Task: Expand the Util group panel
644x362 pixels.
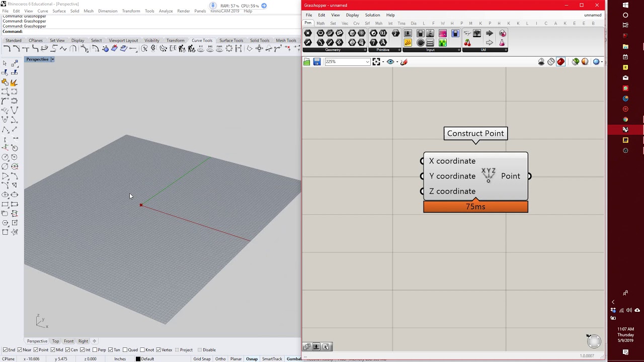Action: point(506,50)
